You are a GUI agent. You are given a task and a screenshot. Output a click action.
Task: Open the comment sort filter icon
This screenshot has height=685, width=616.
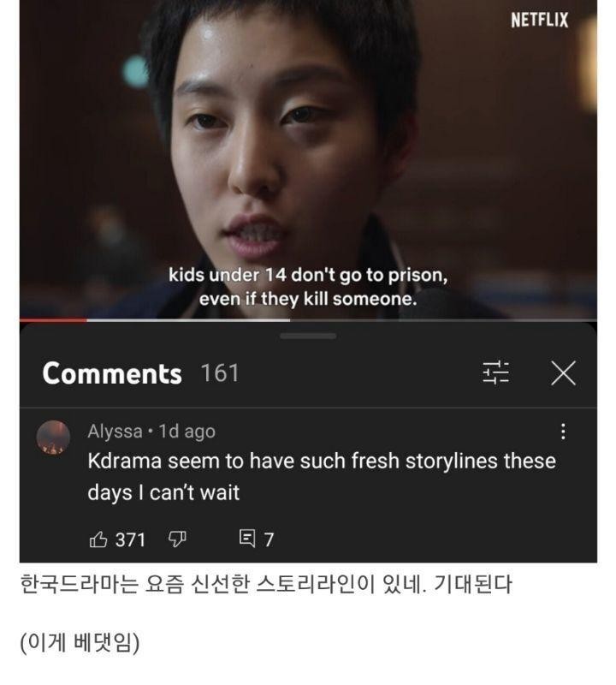pos(495,373)
